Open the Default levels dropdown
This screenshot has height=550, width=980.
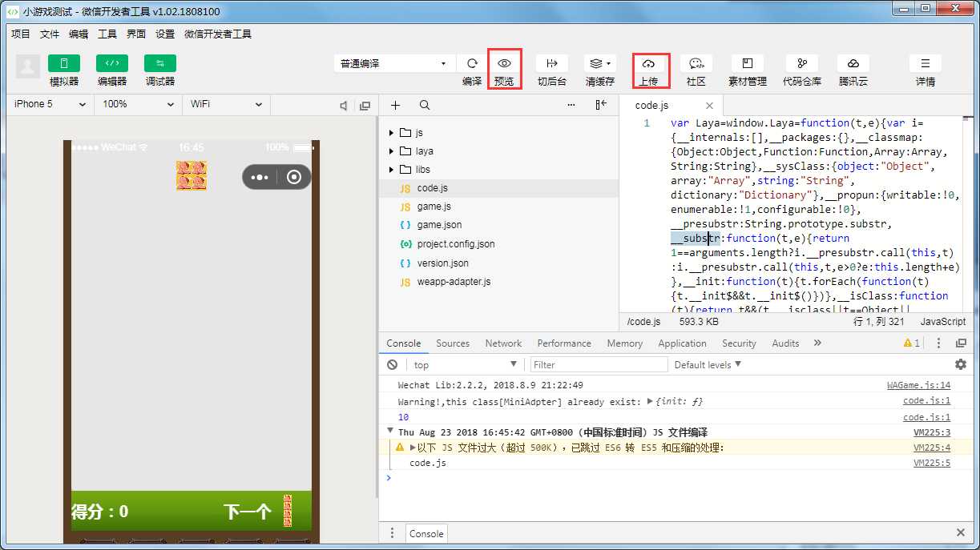pos(708,364)
